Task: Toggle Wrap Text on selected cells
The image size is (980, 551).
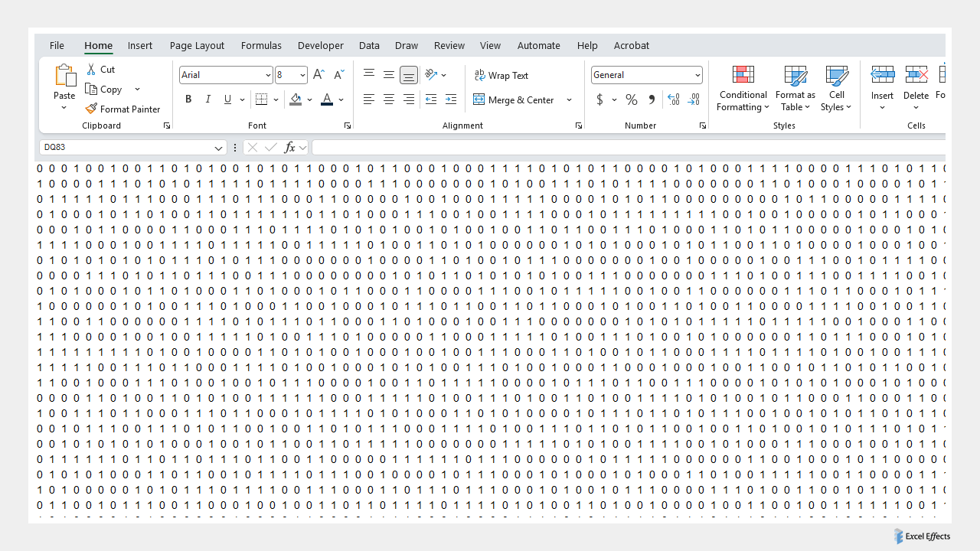Action: (x=501, y=75)
